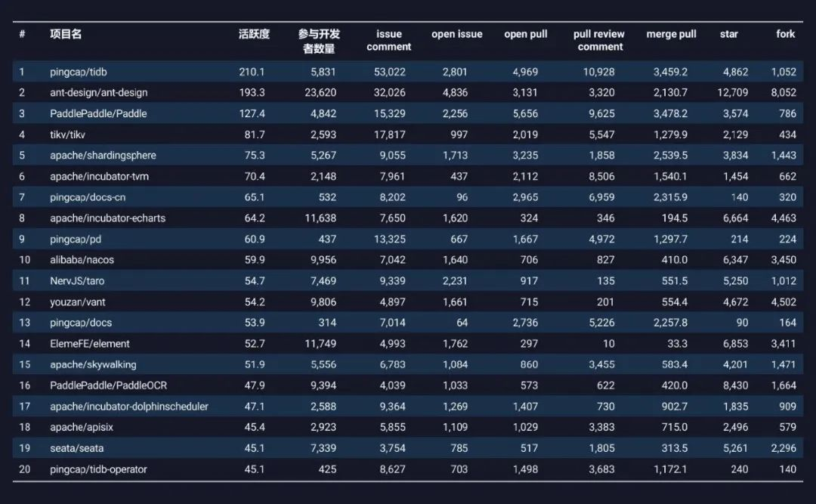Click the pull review comment column header
Screen dimensions: 816x504
pyautogui.click(x=599, y=41)
